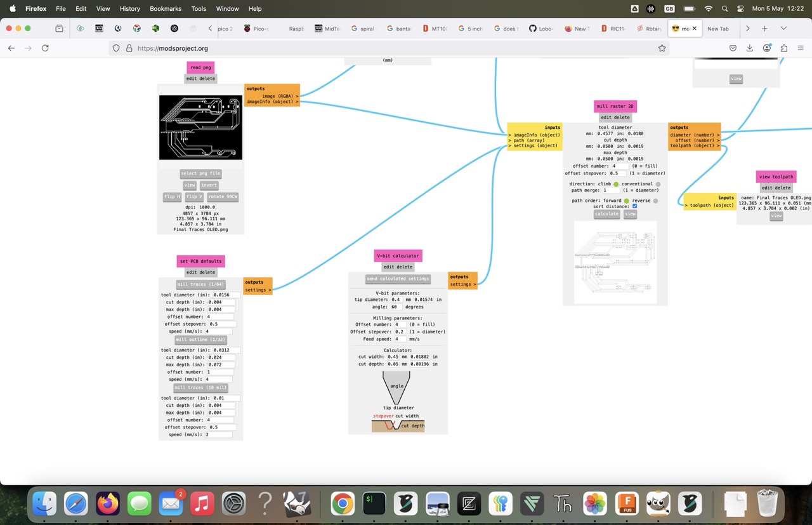The image size is (812, 525).
Task: Open the list all tabs dropdown
Action: 783,29
